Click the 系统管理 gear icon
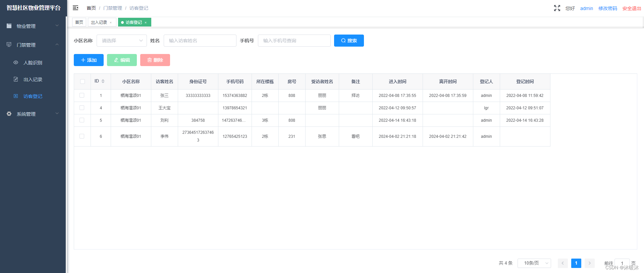Viewport: 644px width, 273px height. tap(9, 114)
